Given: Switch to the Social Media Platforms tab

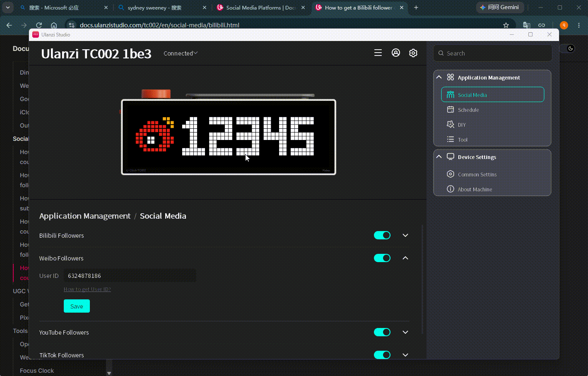Looking at the screenshot, I should coord(261,7).
